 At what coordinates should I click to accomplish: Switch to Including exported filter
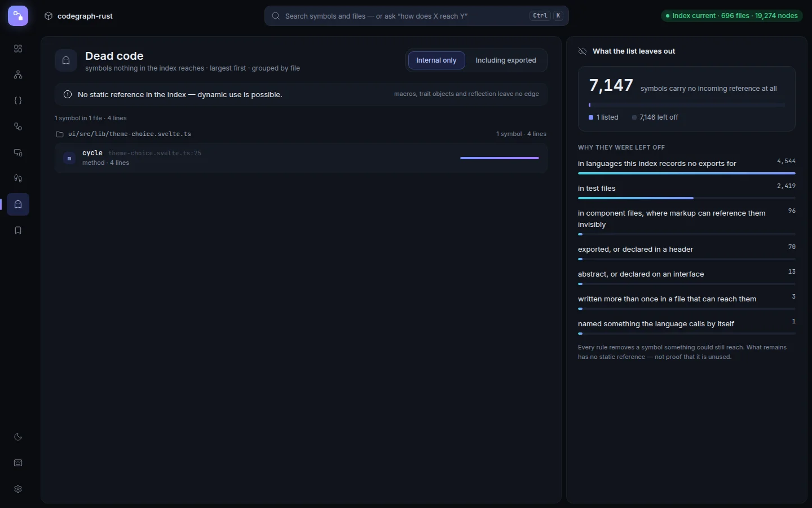point(506,60)
